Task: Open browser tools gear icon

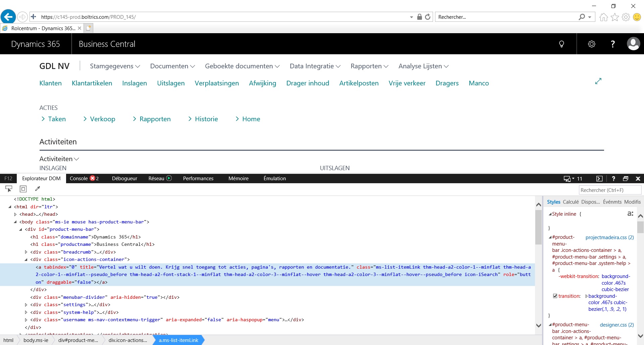Action: 626,17
